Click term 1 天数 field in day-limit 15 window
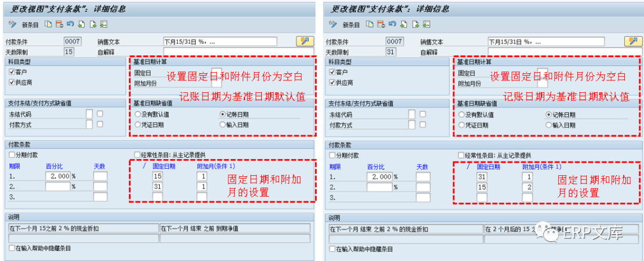 click(100, 176)
